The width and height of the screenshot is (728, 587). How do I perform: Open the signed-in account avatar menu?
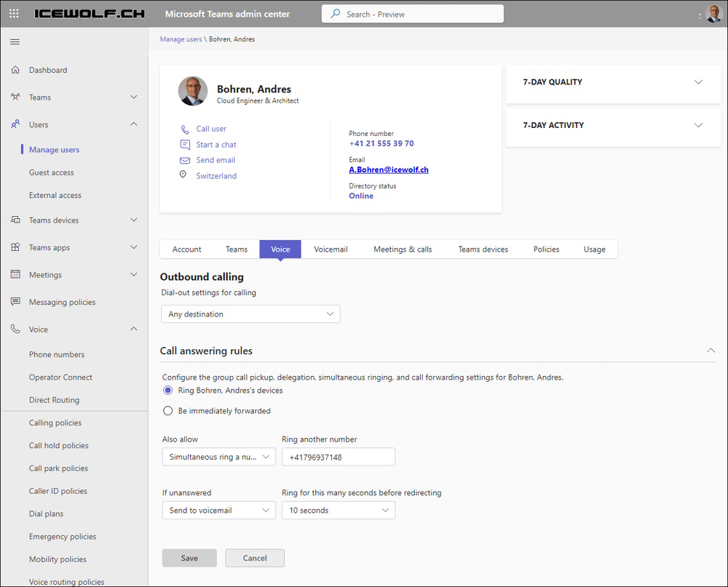[x=713, y=14]
